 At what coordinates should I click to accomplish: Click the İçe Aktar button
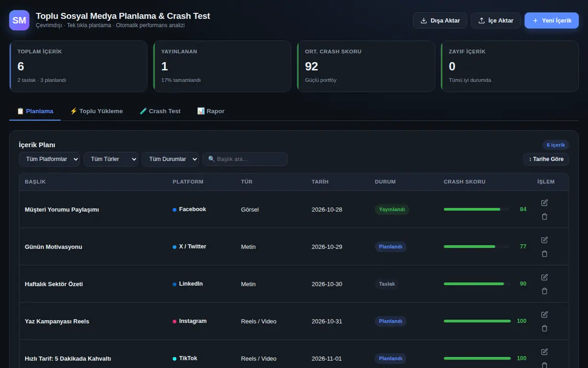tap(496, 21)
